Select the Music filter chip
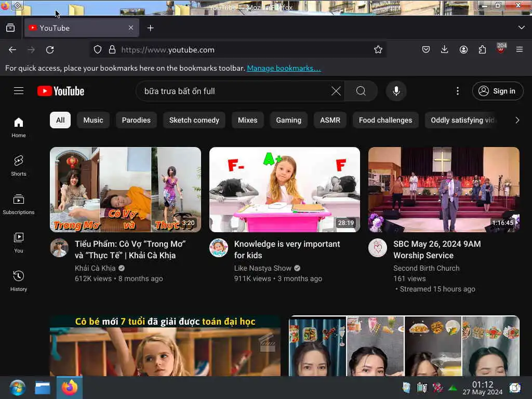 pyautogui.click(x=93, y=120)
